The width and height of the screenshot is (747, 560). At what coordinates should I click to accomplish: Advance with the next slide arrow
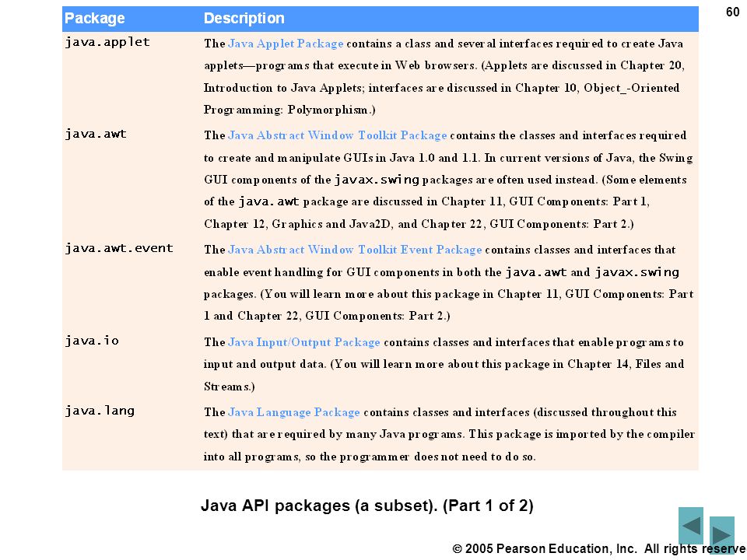pos(722,534)
